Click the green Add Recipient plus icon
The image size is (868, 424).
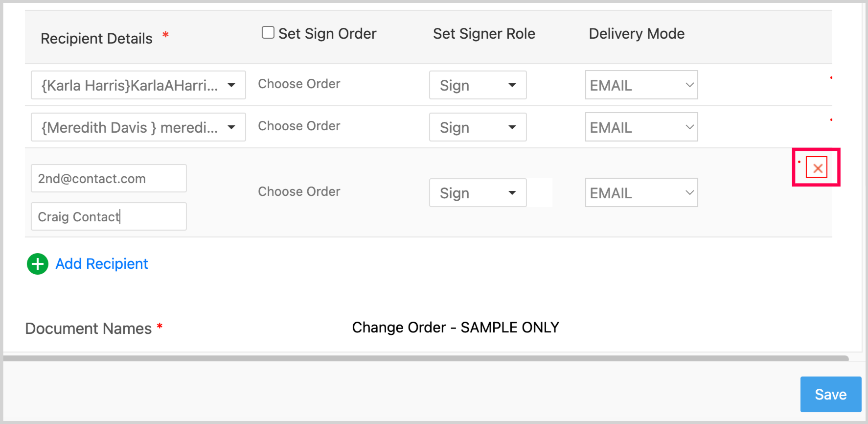38,264
